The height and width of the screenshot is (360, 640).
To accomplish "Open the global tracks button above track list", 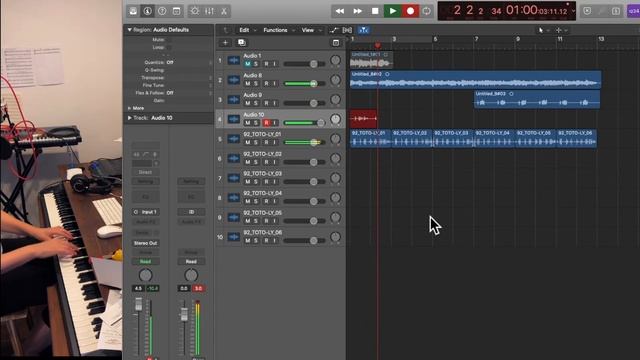I will pos(336,42).
